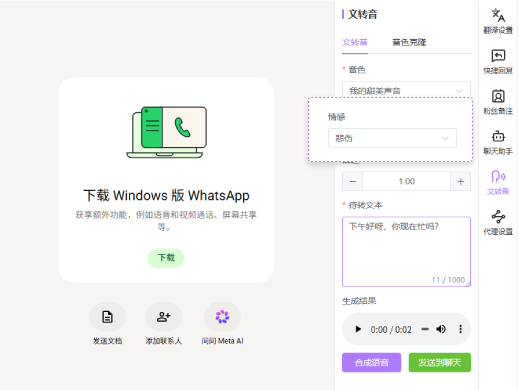Click the chevron of the 悲伤 dropdown
This screenshot has width=518, height=390.
pos(445,138)
